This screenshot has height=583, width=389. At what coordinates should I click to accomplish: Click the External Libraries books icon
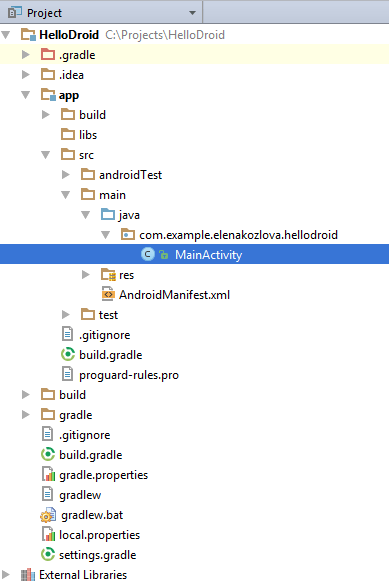pos(28,575)
